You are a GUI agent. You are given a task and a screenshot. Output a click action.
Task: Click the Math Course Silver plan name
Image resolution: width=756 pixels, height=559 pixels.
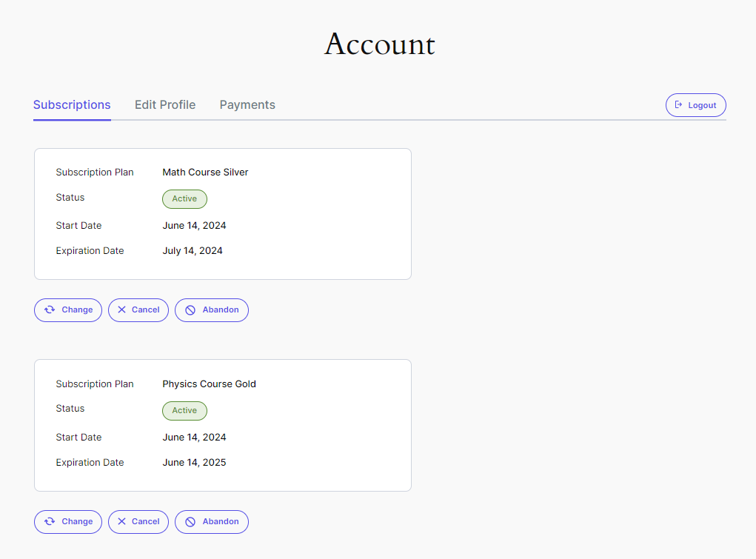point(205,173)
